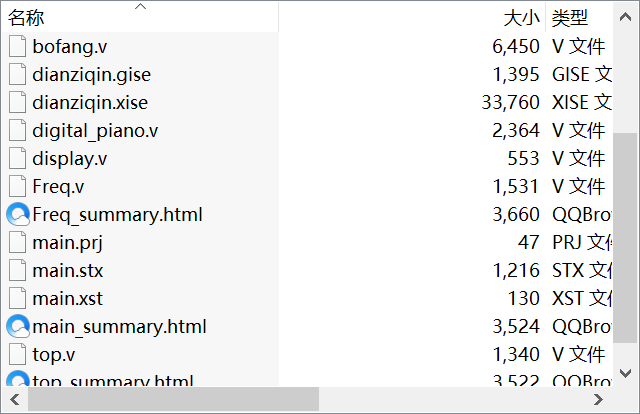640x414 pixels.
Task: Select the main.xst file name
Action: (67, 298)
